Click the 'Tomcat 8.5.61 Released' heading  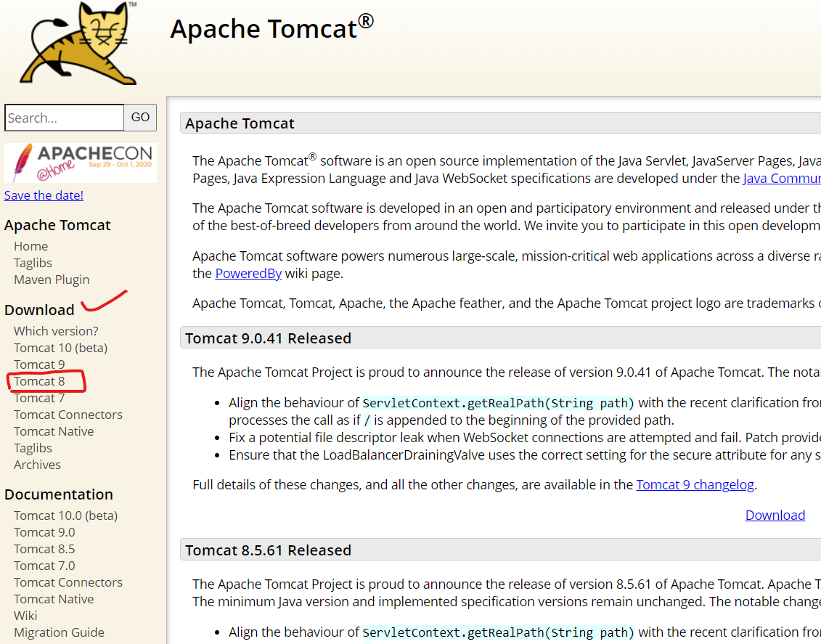(268, 550)
